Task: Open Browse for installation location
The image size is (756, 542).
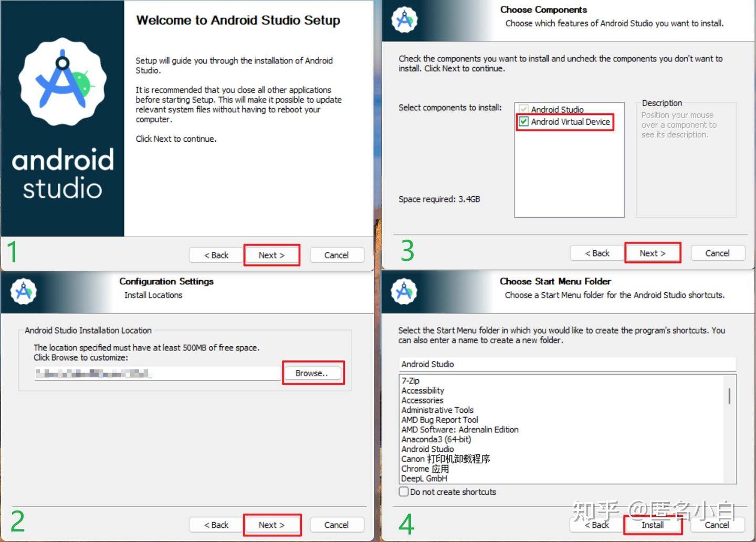Action: (312, 373)
